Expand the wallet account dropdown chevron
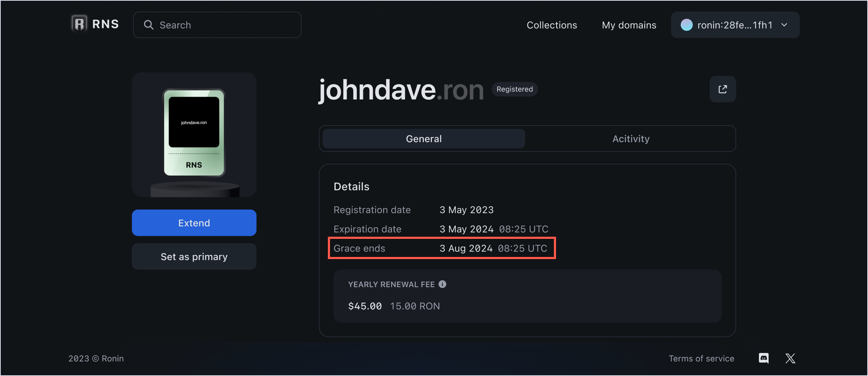The image size is (868, 376). (x=784, y=25)
